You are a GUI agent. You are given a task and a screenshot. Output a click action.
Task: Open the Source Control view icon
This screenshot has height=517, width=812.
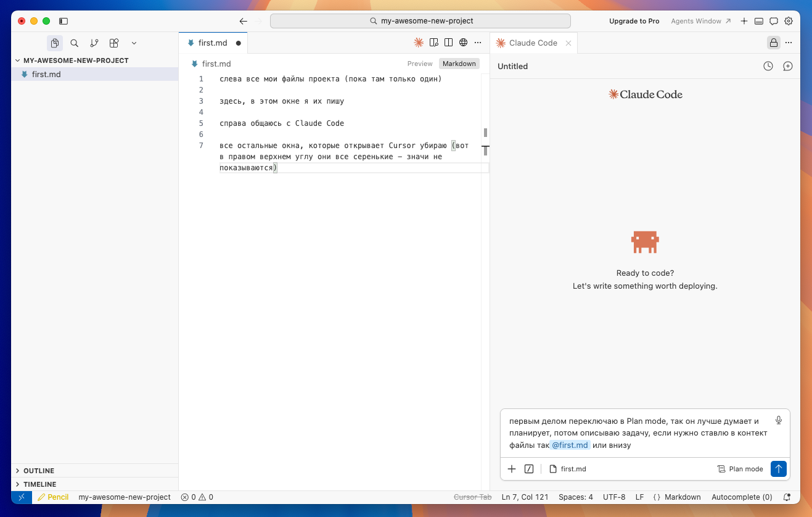tap(94, 43)
